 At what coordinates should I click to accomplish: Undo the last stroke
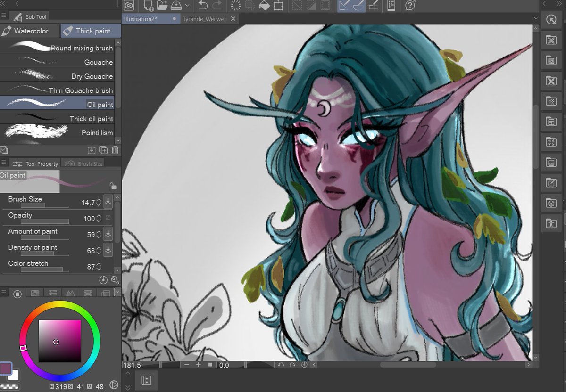(203, 6)
